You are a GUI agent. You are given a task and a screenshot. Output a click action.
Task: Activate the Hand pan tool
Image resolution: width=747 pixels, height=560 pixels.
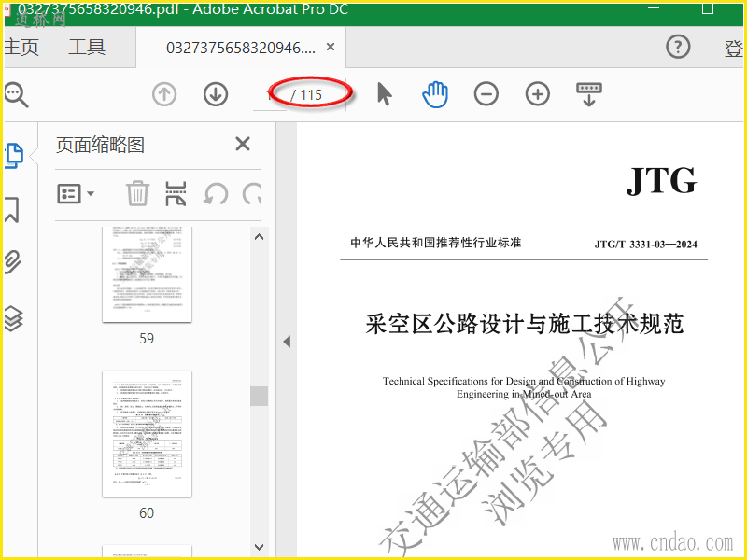(435, 94)
